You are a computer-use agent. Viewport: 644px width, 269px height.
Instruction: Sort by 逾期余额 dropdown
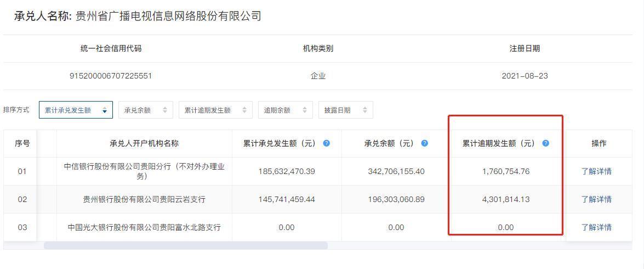286,110
